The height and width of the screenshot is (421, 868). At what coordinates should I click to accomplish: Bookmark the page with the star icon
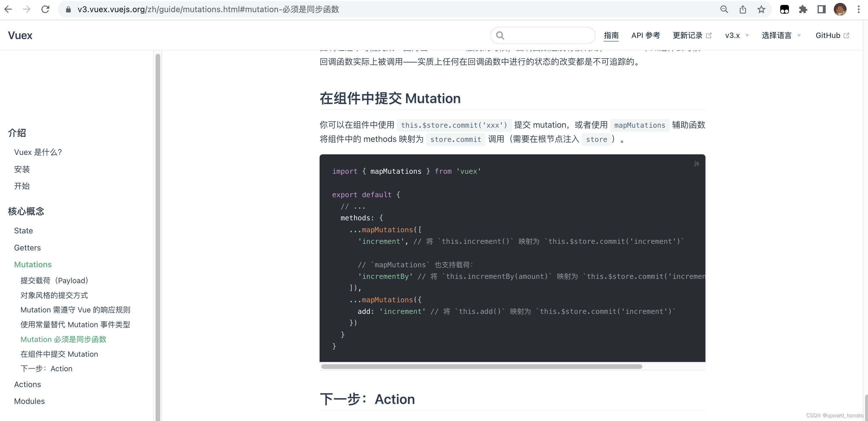761,9
